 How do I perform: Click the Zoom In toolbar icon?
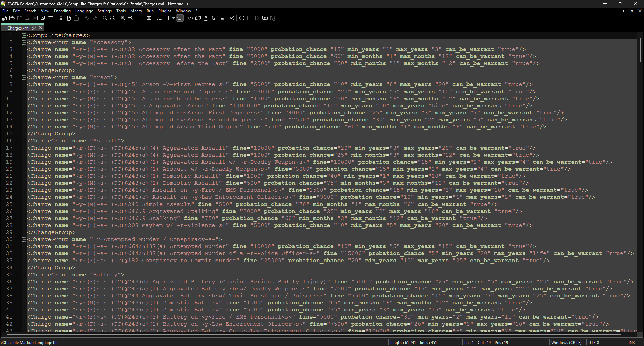[x=123, y=18]
